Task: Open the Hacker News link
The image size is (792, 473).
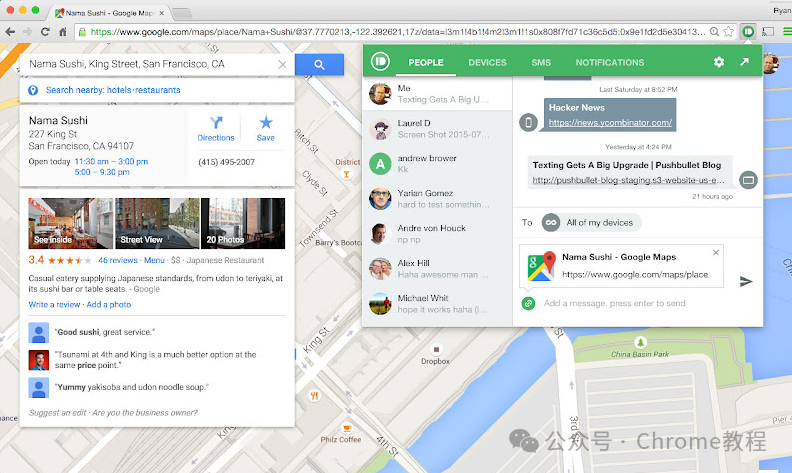Action: [x=610, y=123]
